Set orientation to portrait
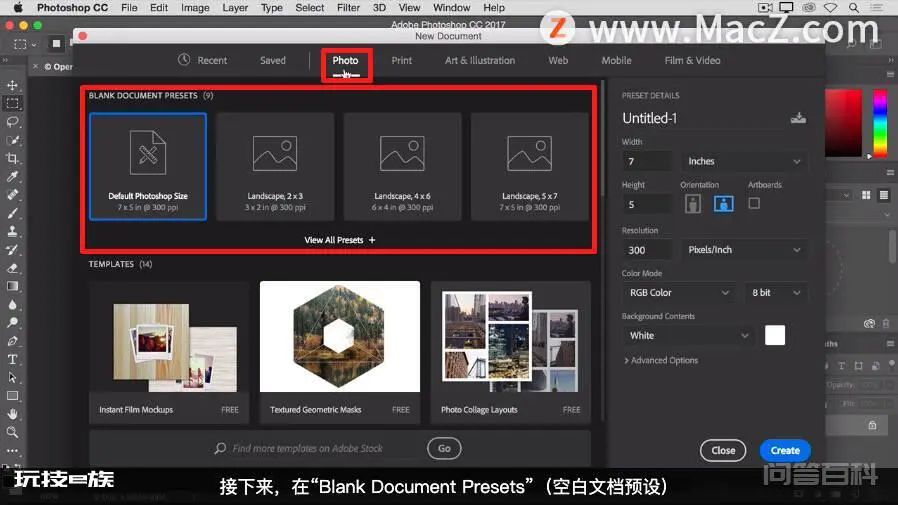The height and width of the screenshot is (505, 898). (x=692, y=204)
